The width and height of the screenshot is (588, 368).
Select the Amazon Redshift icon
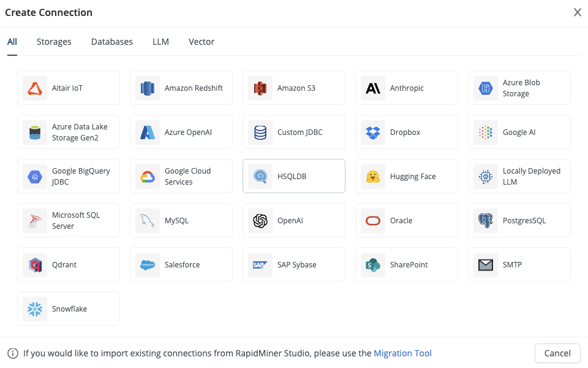(148, 88)
